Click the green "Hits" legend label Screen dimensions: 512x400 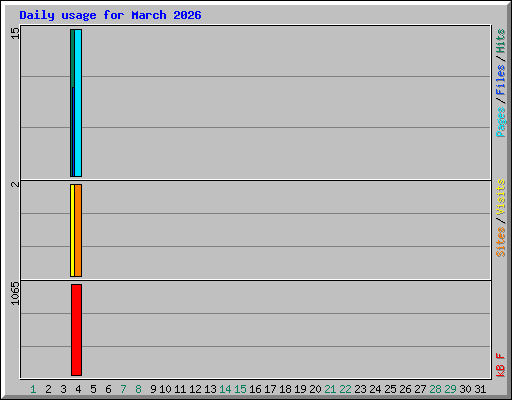(x=501, y=41)
